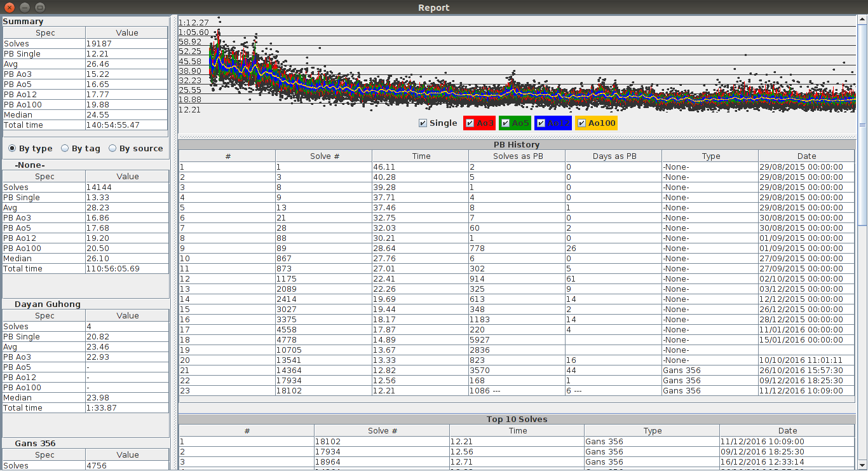Click the date 10/10/2016 11:01:11
Screen dimensions: 868x471
[806, 360]
